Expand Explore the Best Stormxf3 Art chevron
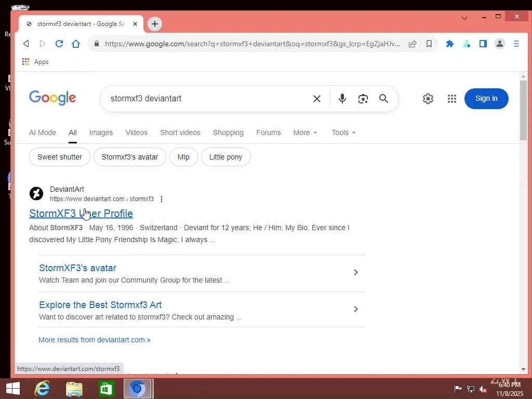This screenshot has height=399, width=532. pos(355,309)
